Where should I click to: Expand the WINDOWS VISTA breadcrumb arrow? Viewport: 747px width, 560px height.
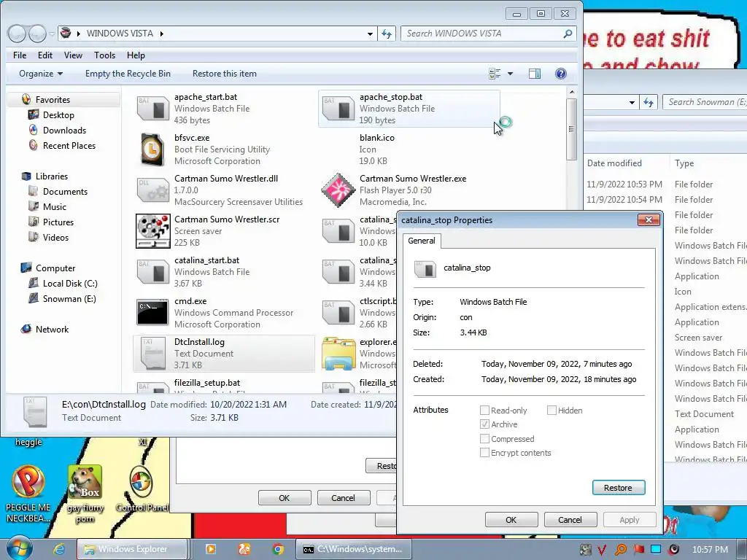click(x=162, y=34)
